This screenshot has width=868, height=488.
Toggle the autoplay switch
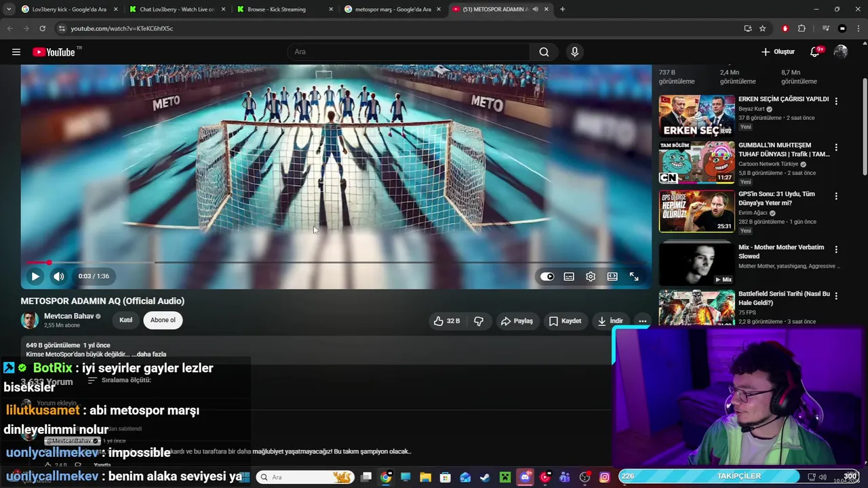[x=547, y=277]
